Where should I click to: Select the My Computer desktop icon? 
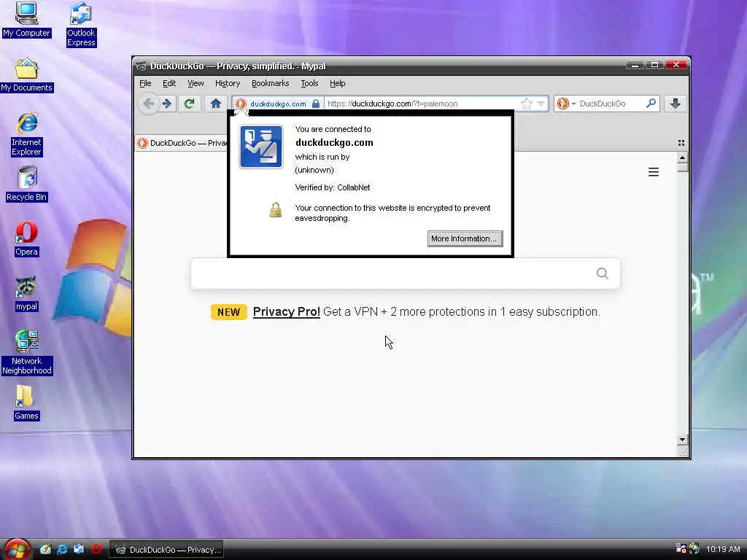point(26,20)
